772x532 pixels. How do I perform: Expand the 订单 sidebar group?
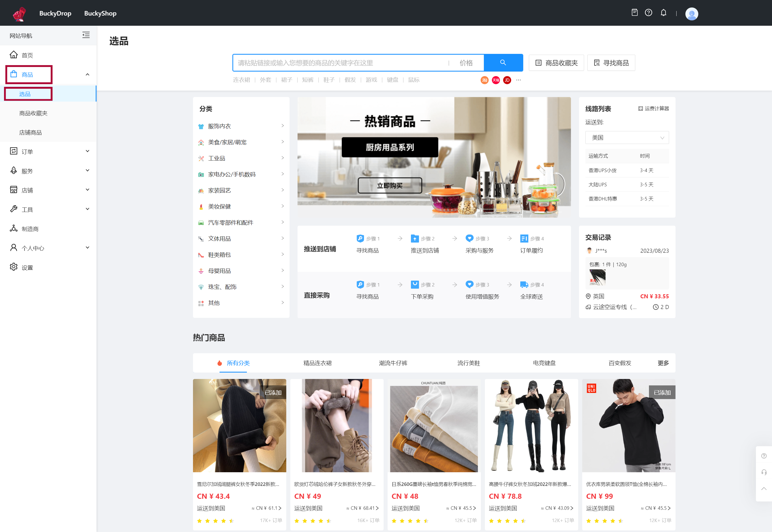coord(87,151)
